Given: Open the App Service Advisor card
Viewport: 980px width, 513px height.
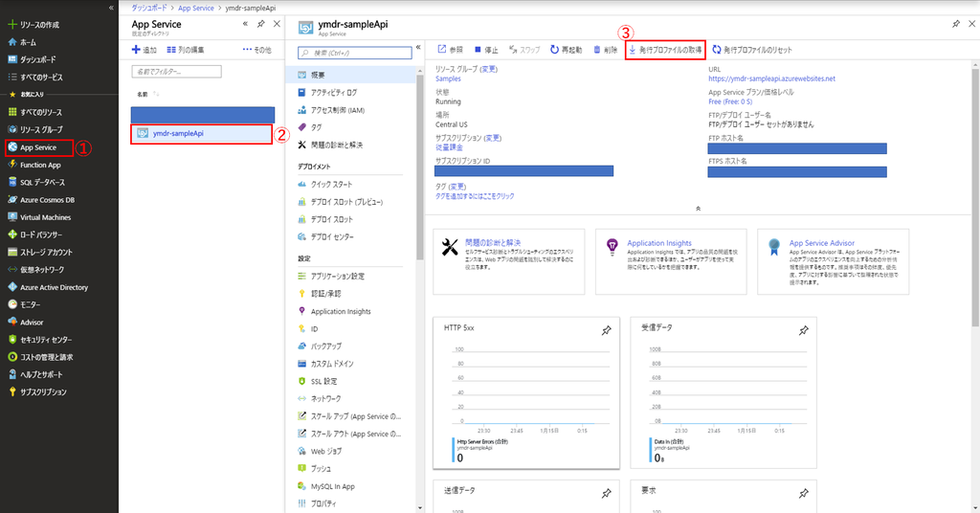Looking at the screenshot, I should pos(834,261).
